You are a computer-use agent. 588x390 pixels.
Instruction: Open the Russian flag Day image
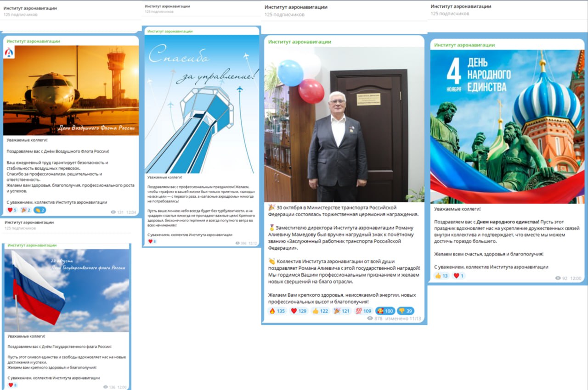coord(67,290)
